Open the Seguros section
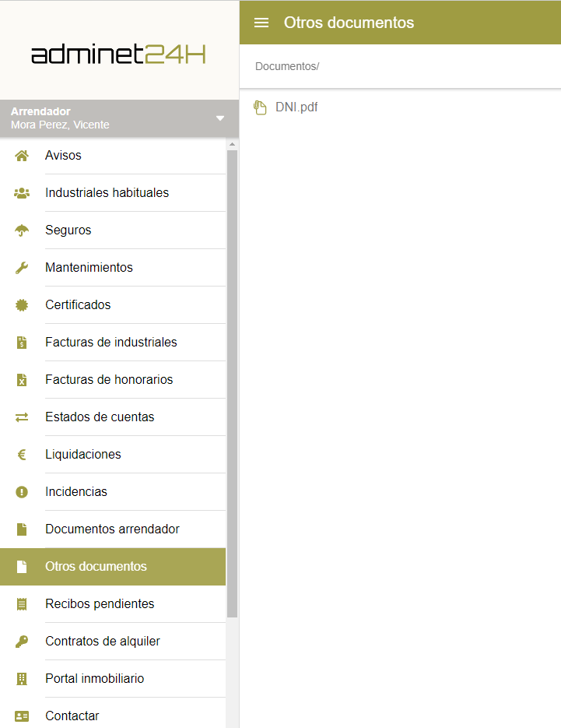The height and width of the screenshot is (728, 561). tap(113, 230)
